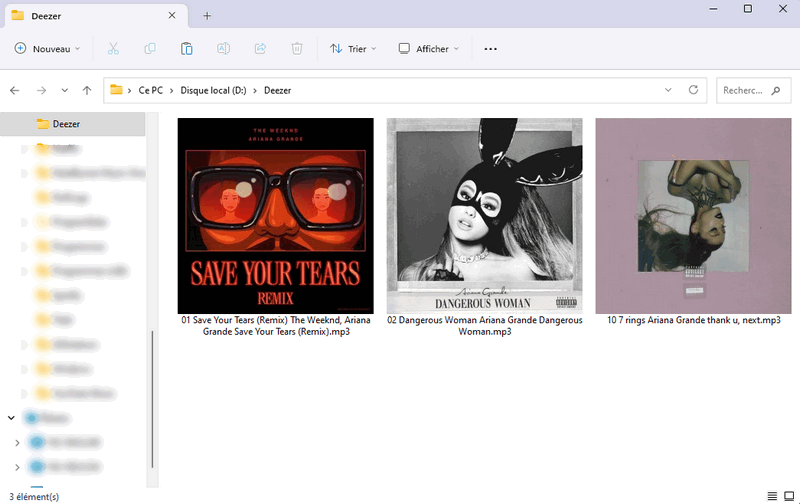Click the folder icon in address bar
800x504 pixels.
tap(117, 90)
